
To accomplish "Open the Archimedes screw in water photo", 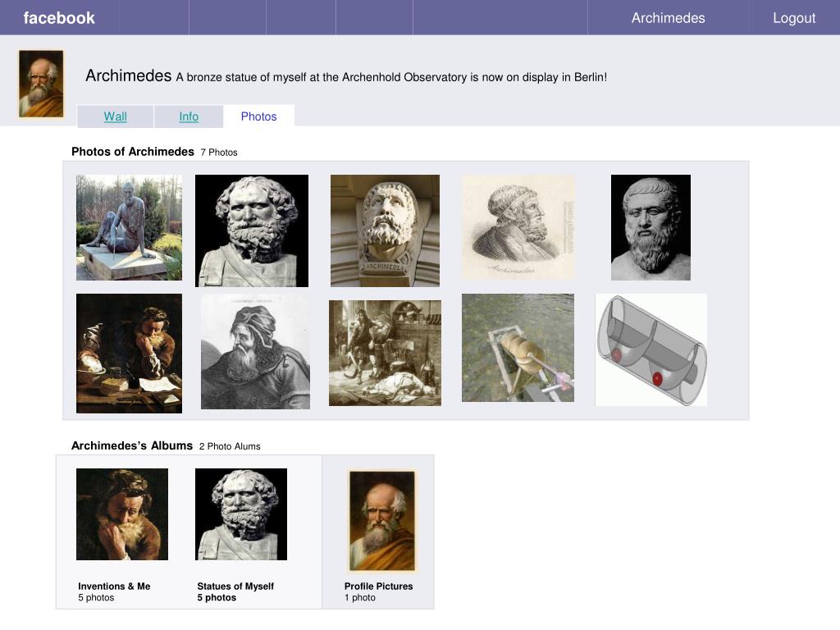I will [x=518, y=348].
